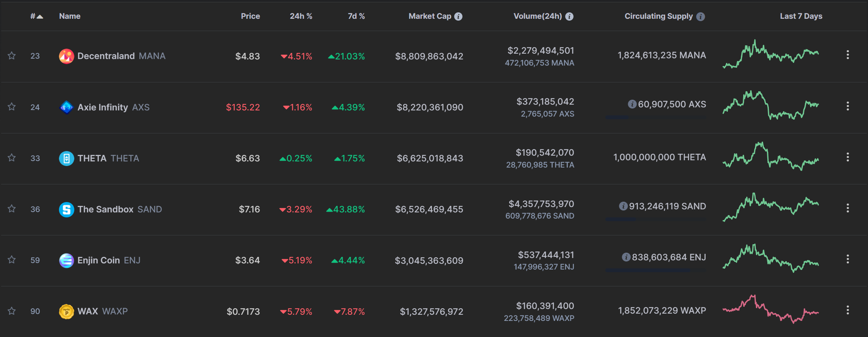Open THETA coin page link
This screenshot has height=337, width=868.
coord(108,158)
